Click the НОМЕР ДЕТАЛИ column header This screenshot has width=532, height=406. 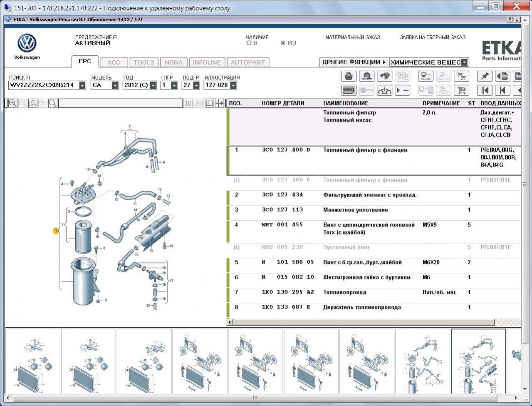point(283,103)
